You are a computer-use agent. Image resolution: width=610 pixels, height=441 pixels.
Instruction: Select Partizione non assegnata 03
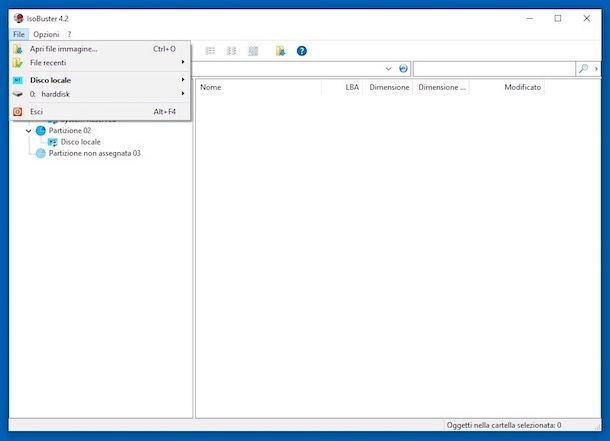tap(95, 153)
